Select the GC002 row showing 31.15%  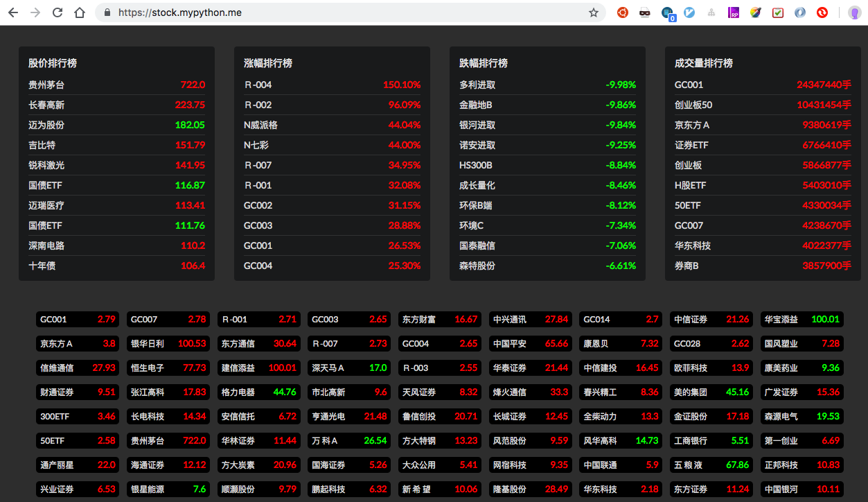(332, 205)
